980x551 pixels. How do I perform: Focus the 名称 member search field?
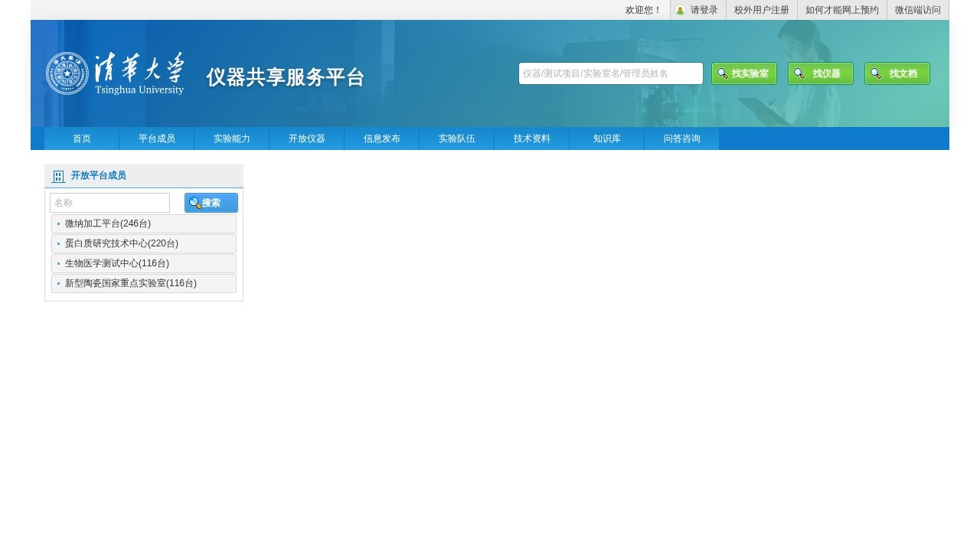pos(109,203)
